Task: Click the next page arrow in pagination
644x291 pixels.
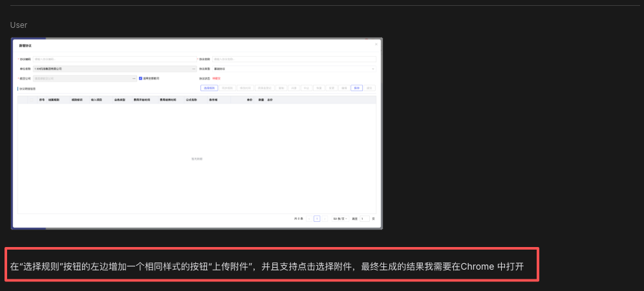Action: (325, 219)
